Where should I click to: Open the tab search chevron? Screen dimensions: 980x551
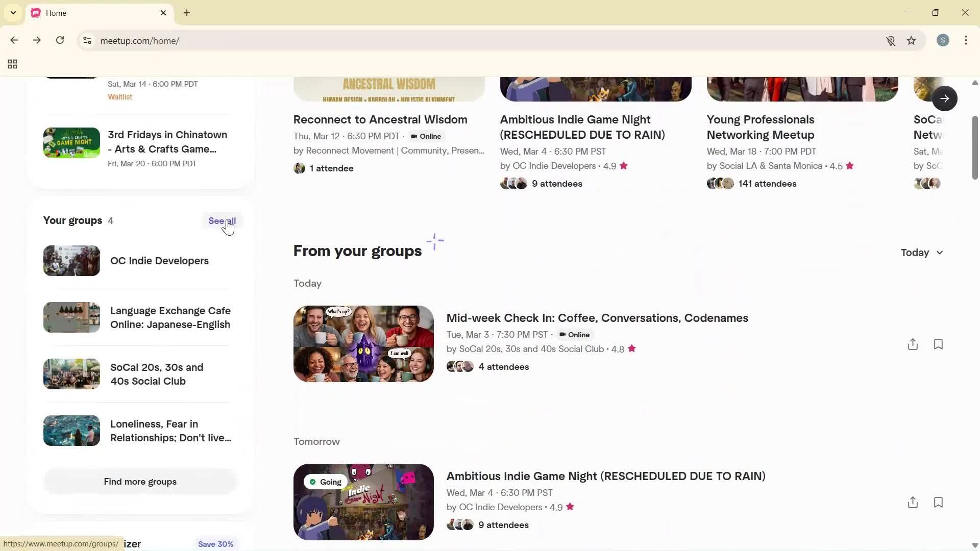tap(13, 13)
